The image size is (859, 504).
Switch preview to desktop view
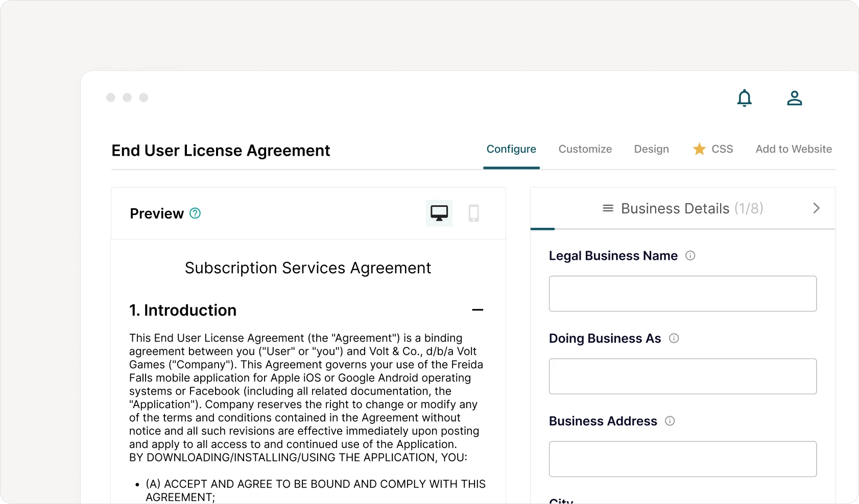click(x=439, y=213)
